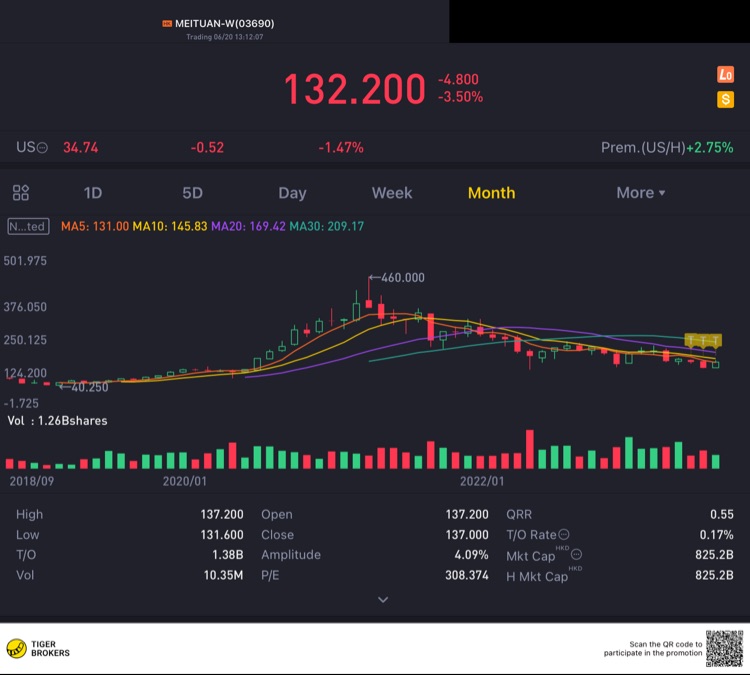Screen dimensions: 750x675
Task: Switch chart to 5D view
Action: 192,193
